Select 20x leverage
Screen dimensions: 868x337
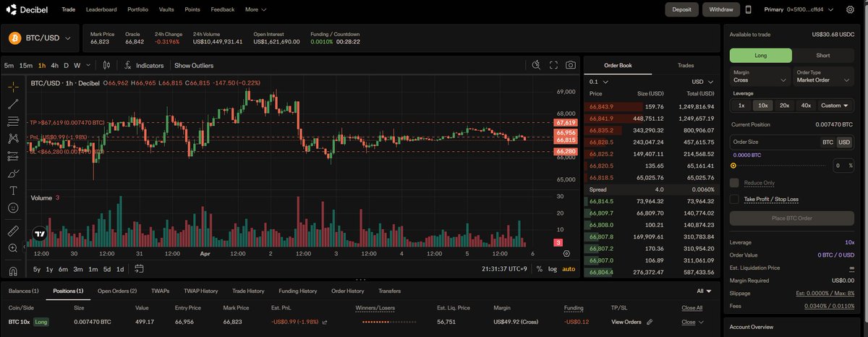pos(784,106)
